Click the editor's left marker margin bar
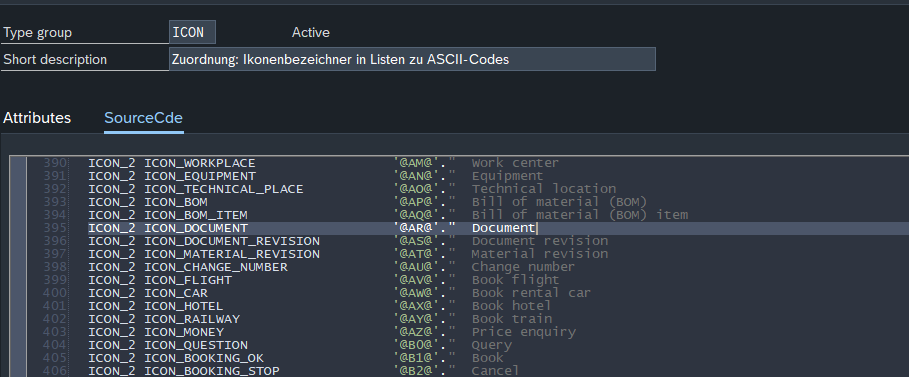The height and width of the screenshot is (377, 909). coord(19,267)
